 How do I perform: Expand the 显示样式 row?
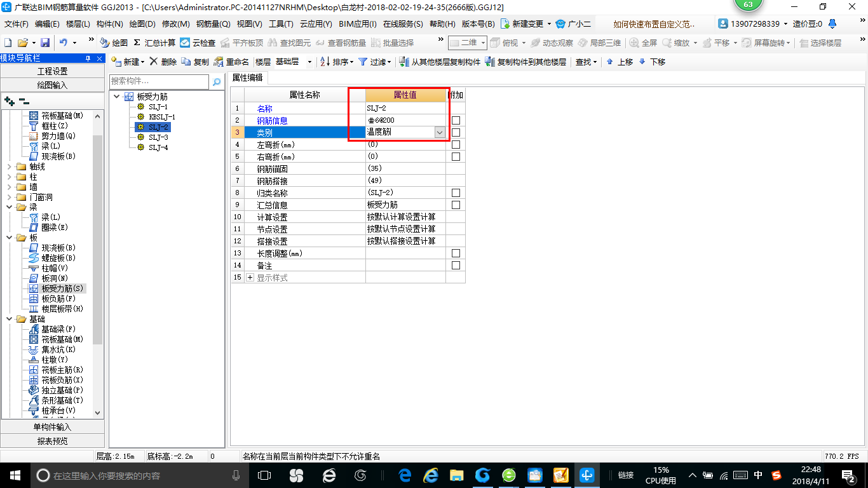click(250, 278)
